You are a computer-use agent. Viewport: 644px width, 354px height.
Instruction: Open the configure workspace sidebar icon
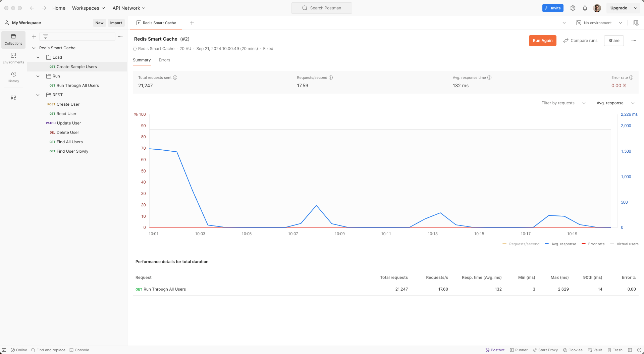13,98
